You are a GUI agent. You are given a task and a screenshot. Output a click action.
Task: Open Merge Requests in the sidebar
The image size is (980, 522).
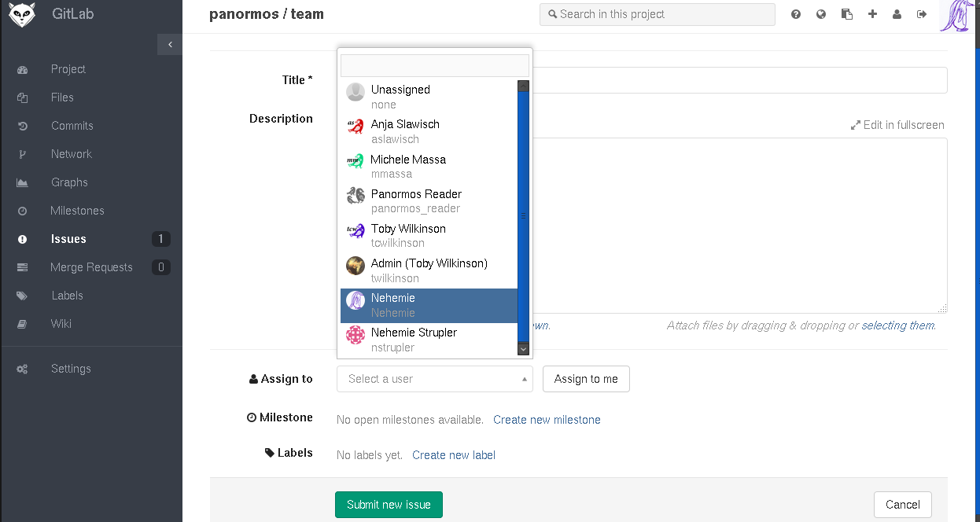pos(91,267)
